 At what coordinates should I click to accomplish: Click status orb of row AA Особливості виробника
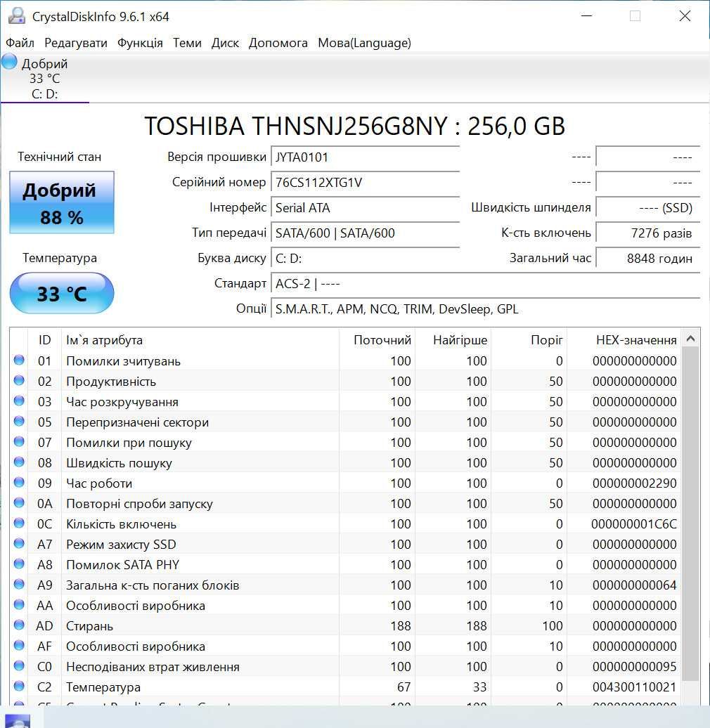[19, 604]
